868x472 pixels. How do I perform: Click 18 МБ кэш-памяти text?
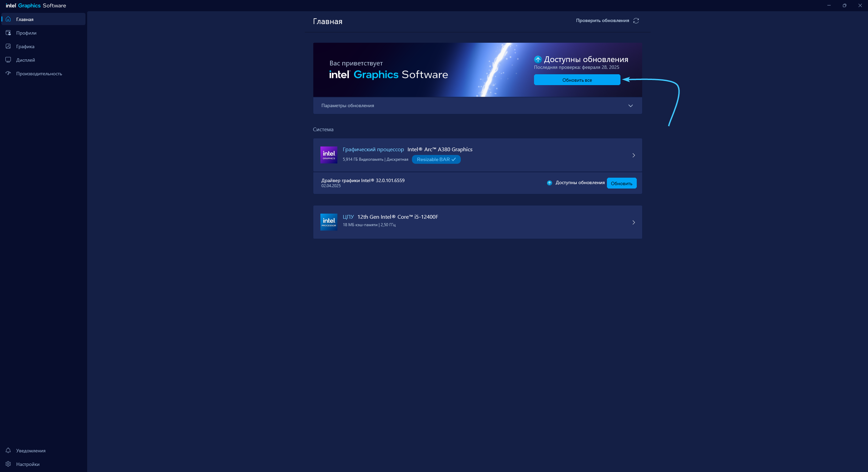(x=360, y=225)
